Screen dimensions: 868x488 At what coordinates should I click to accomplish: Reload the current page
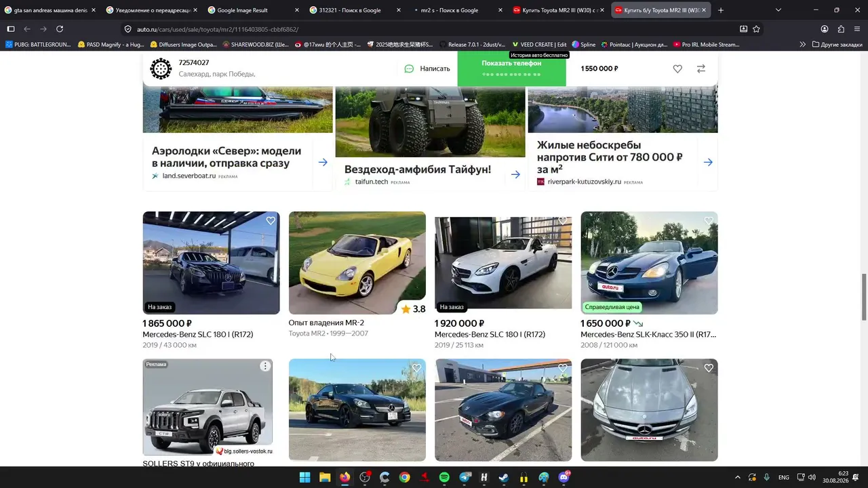tap(60, 29)
